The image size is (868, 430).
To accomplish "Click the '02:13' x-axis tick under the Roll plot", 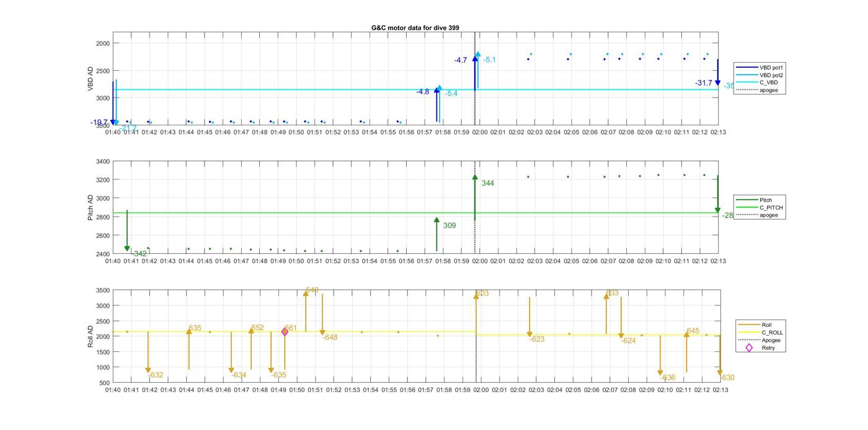I will coord(720,390).
